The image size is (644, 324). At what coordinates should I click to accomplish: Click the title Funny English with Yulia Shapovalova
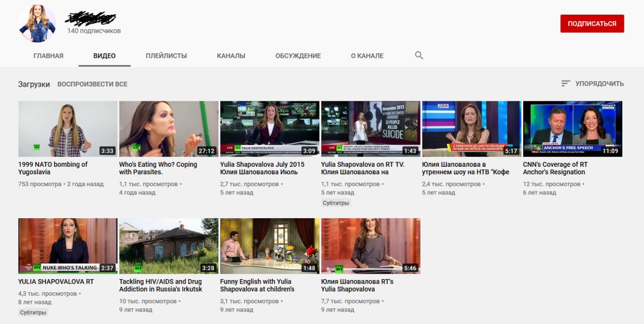(257, 285)
